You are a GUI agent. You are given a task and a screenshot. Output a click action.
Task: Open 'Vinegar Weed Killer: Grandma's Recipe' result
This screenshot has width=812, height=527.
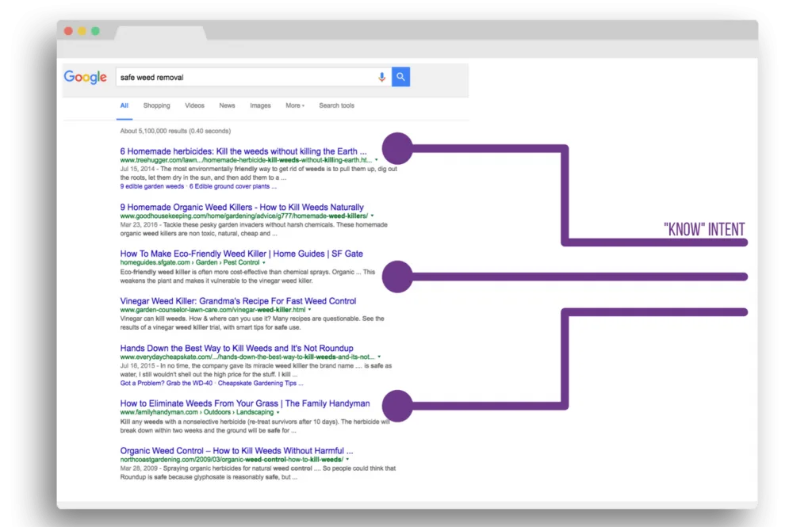[x=238, y=301]
